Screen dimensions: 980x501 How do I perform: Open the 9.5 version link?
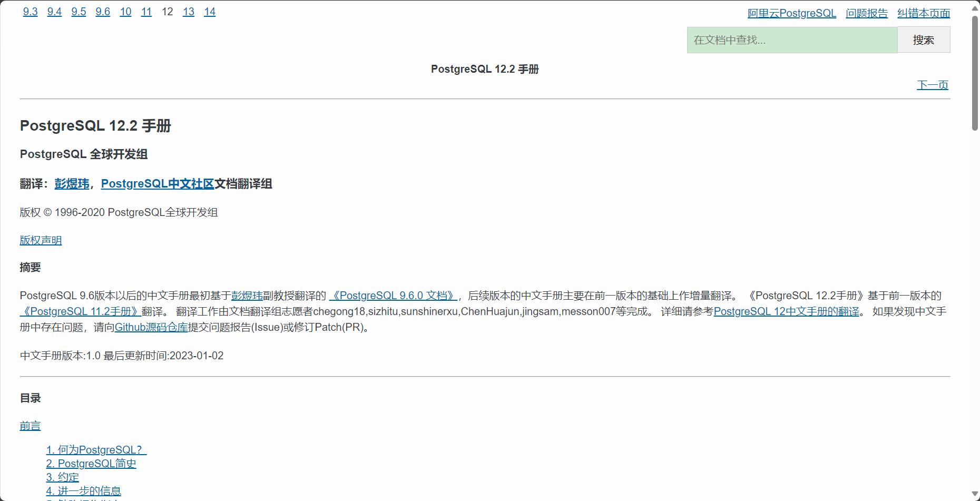79,12
